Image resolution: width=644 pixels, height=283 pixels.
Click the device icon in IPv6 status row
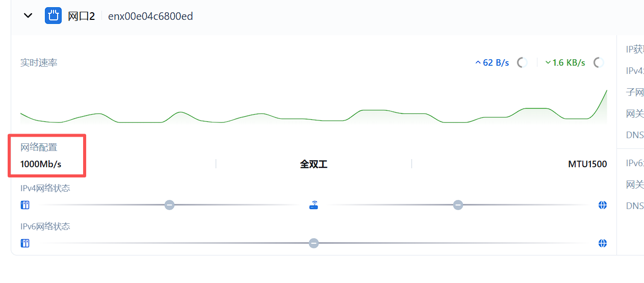point(25,243)
